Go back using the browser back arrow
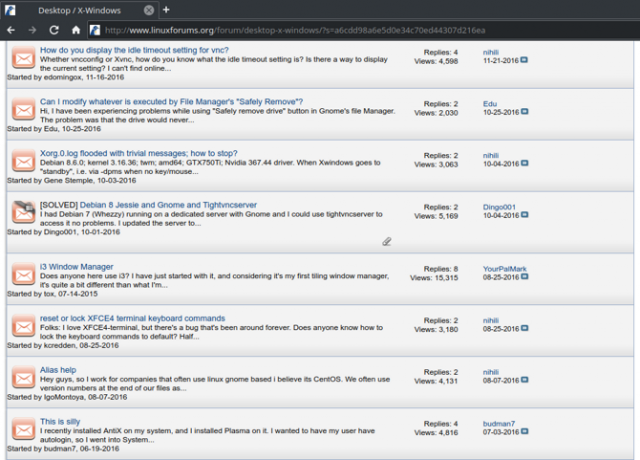Viewport: 640px width, 460px height. coord(11,30)
